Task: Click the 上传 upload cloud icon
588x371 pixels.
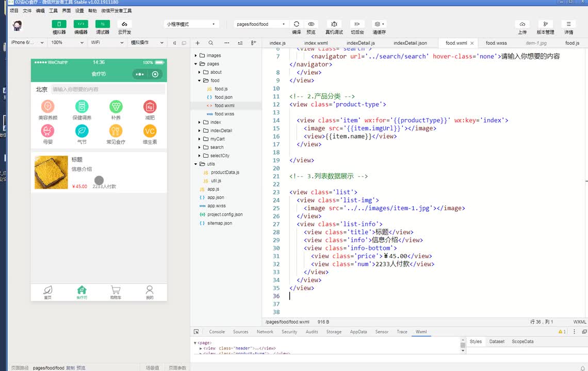Action: point(522,24)
